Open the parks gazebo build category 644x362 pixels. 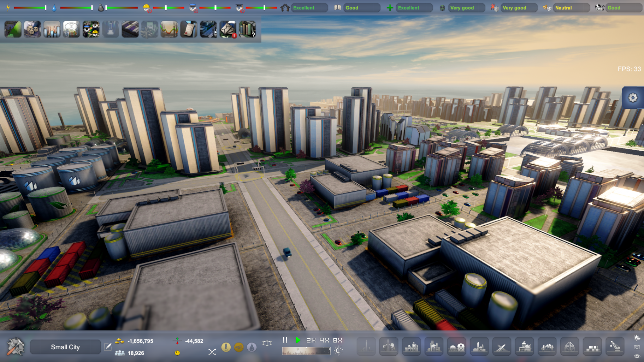(x=547, y=346)
